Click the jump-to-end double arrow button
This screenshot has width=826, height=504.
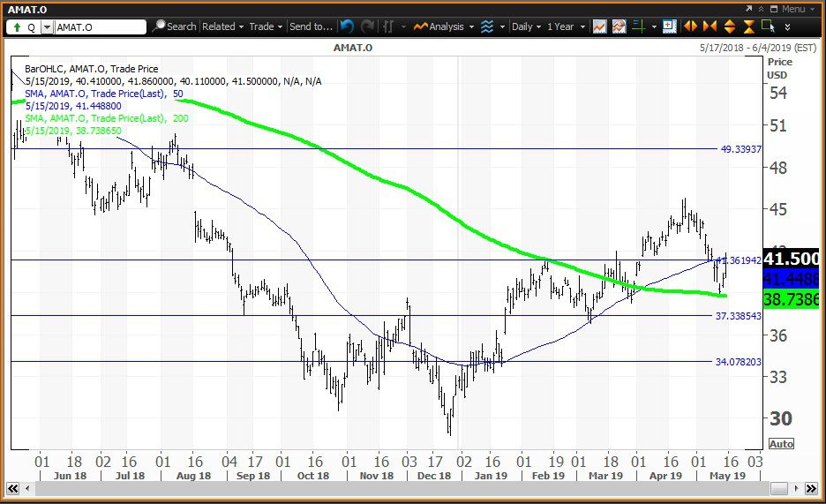(811, 489)
